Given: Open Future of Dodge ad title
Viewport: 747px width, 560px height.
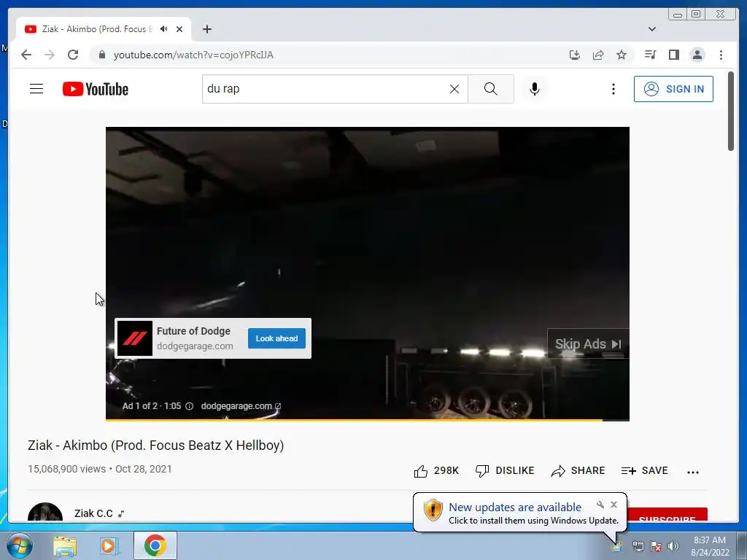Looking at the screenshot, I should pyautogui.click(x=193, y=331).
